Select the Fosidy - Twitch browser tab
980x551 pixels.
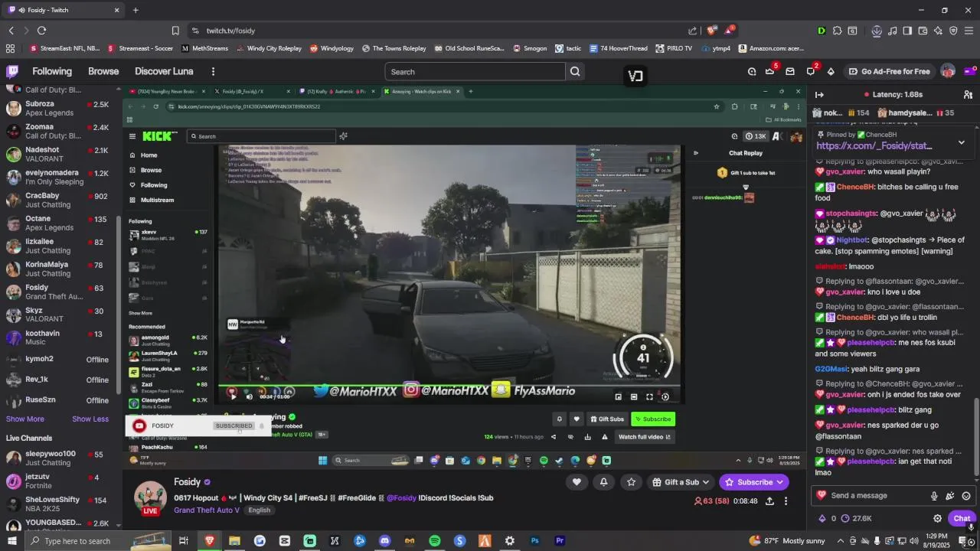(64, 10)
